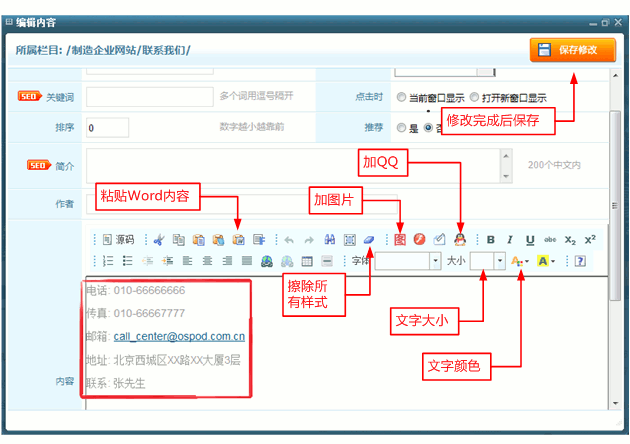Apply underline formatting
This screenshot has width=630, height=444.
(x=530, y=240)
